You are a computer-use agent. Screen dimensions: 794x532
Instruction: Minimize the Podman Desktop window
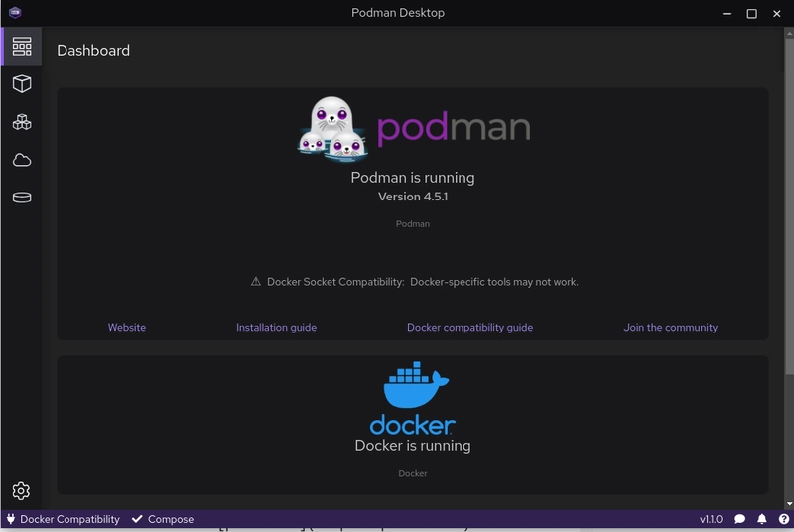coord(727,13)
